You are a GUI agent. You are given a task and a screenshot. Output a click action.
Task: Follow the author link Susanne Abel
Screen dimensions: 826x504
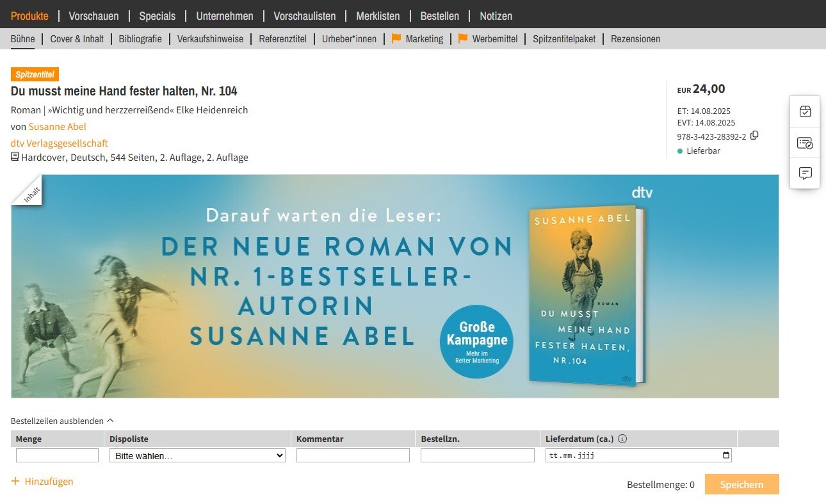point(58,127)
